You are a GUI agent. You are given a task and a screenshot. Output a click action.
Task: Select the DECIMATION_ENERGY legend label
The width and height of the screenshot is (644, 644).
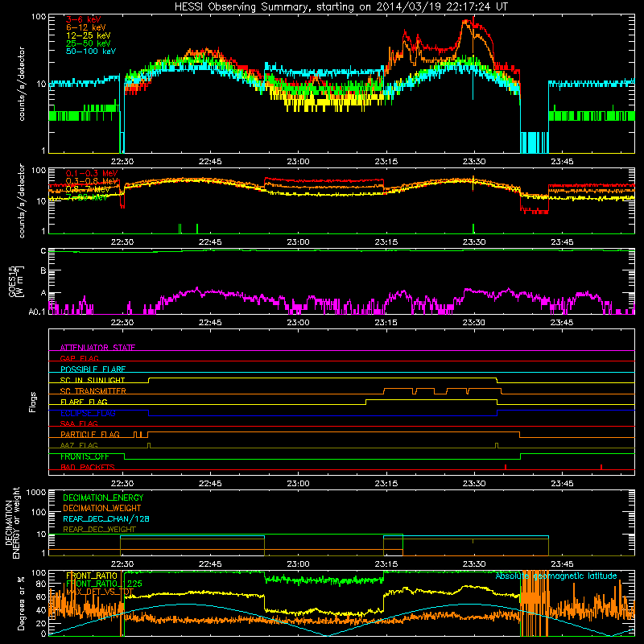[103, 497]
